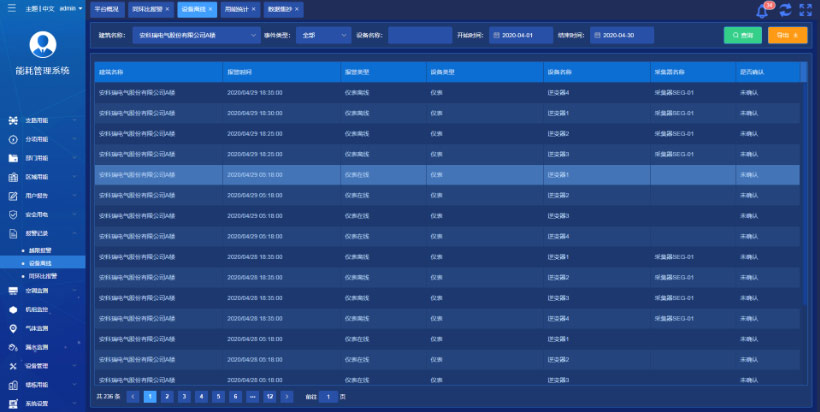Click the 部门用能 folder icon in the sidebar
This screenshot has height=412, width=820.
click(13, 158)
